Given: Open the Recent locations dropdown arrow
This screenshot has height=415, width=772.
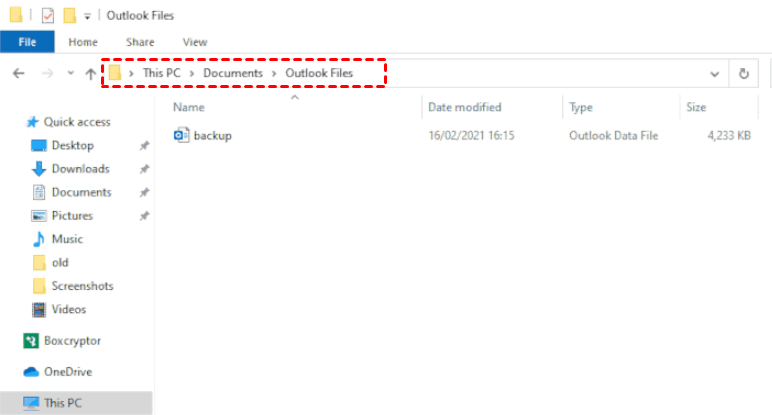Looking at the screenshot, I should click(x=70, y=73).
